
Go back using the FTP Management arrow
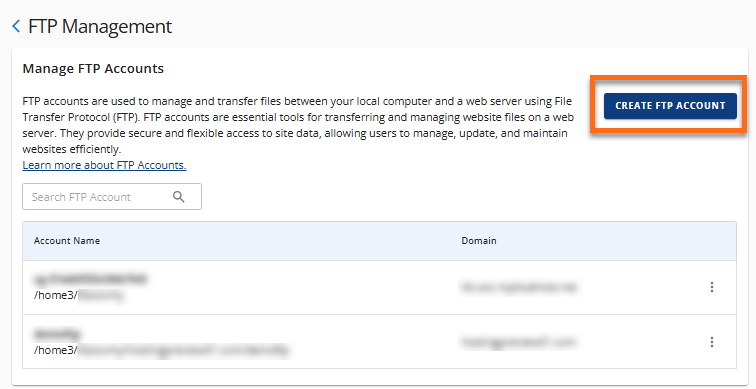16,27
